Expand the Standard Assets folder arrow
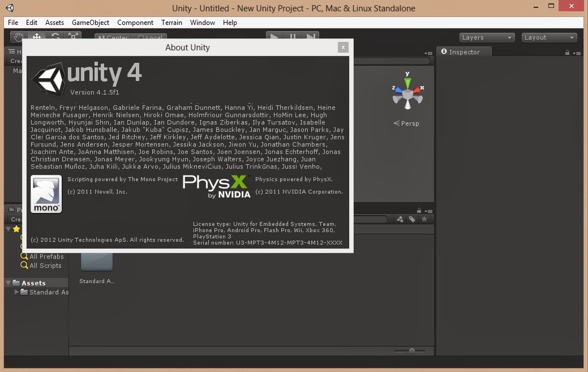This screenshot has width=588, height=372. tap(16, 292)
